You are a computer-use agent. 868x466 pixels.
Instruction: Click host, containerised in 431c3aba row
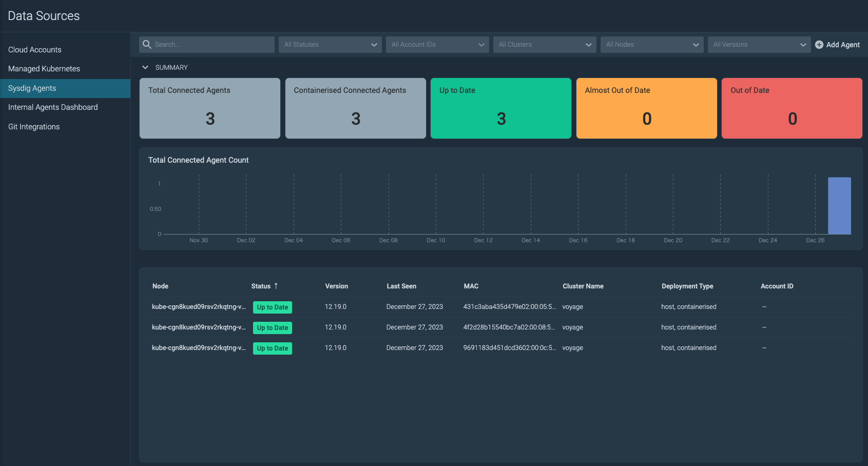point(689,307)
